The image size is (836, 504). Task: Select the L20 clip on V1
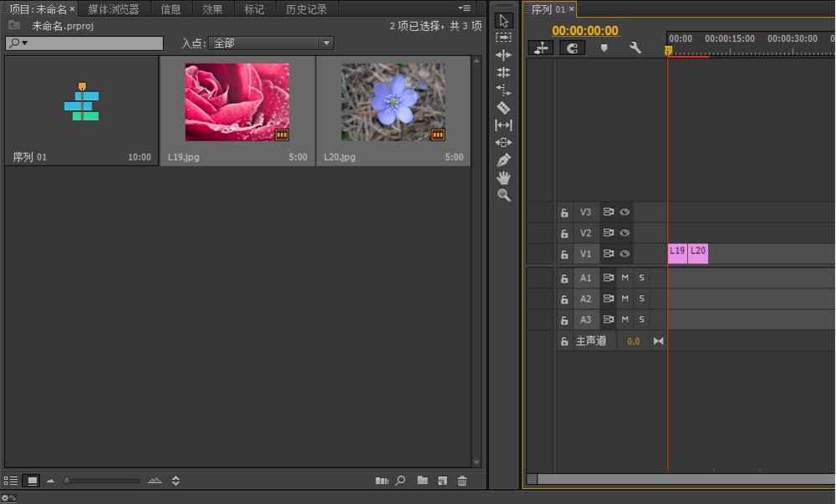pyautogui.click(x=698, y=253)
